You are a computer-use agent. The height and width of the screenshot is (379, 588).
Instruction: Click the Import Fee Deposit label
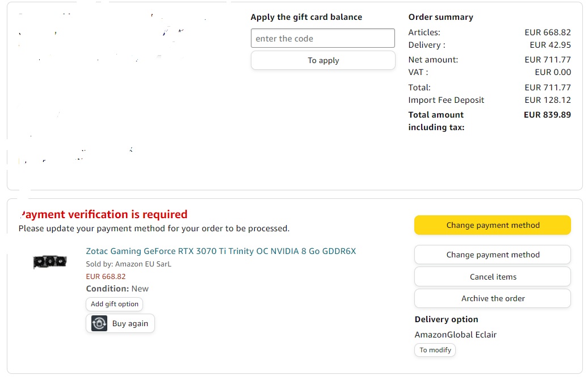tap(446, 100)
